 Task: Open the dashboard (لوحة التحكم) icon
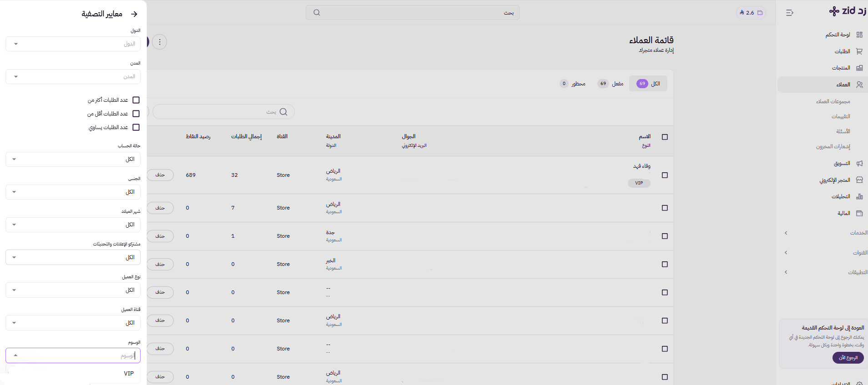(859, 35)
